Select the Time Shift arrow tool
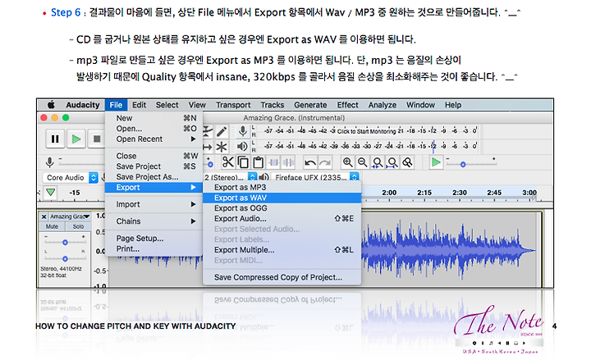591x364 pixels. 208,147
